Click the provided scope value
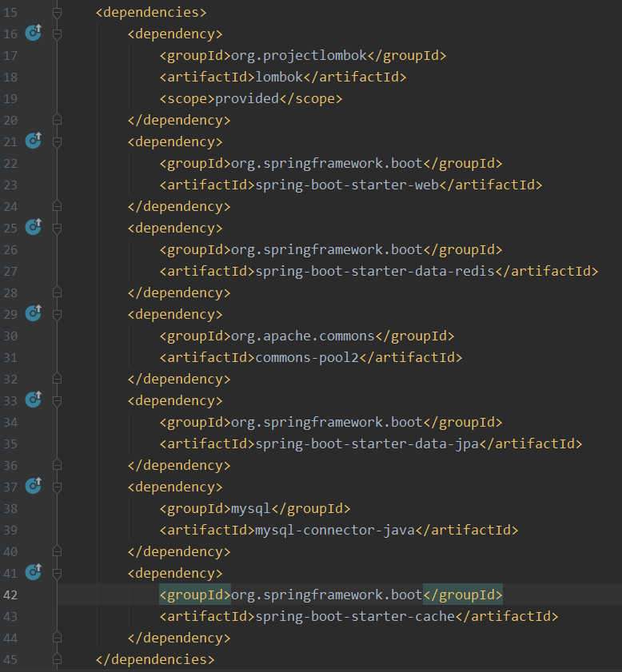The image size is (622, 672). tap(247, 99)
